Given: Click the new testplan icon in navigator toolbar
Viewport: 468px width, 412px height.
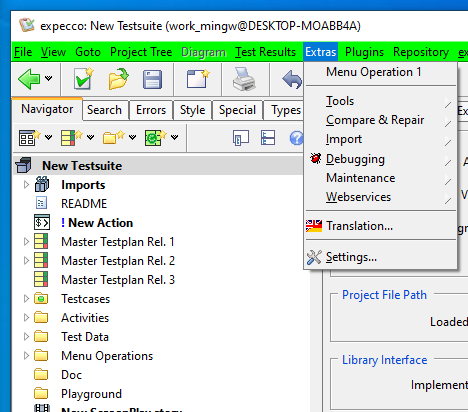Looking at the screenshot, I should click(72, 138).
